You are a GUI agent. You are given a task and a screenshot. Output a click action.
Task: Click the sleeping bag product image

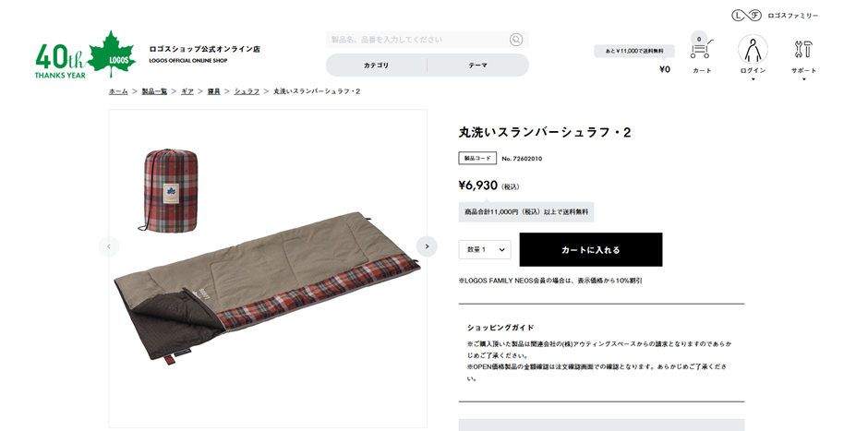point(268,269)
